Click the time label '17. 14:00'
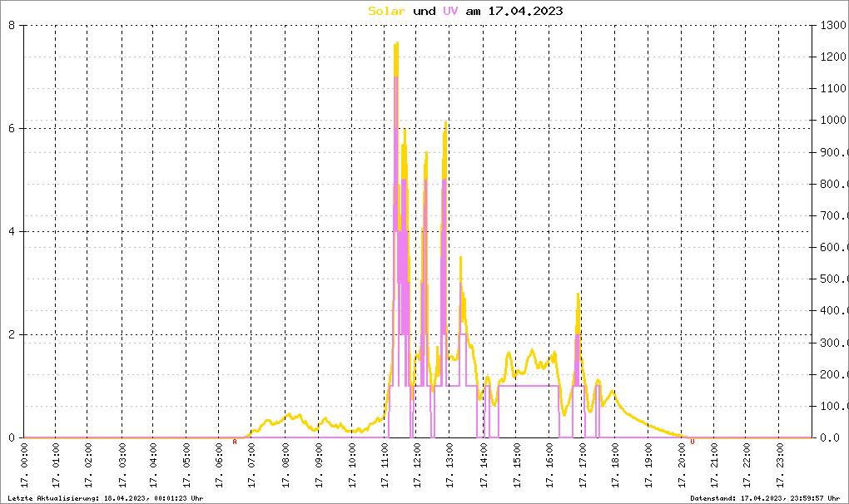The height and width of the screenshot is (504, 849). tap(484, 465)
